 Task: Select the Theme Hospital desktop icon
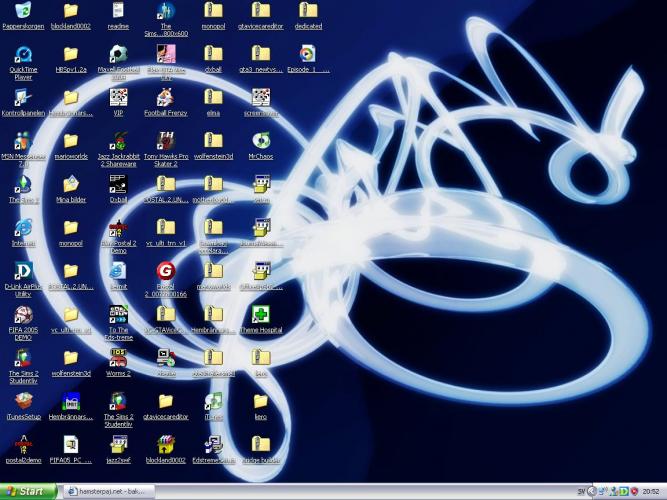[261, 314]
